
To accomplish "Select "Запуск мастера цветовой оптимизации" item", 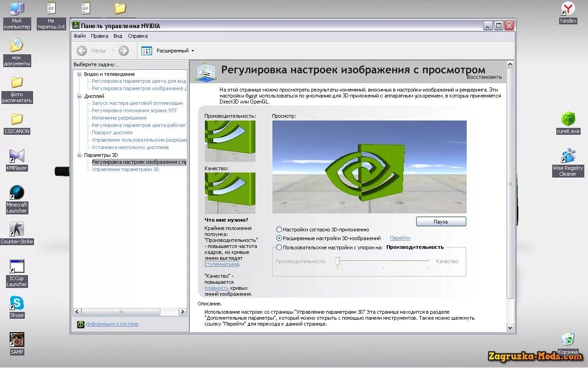I will point(137,103).
